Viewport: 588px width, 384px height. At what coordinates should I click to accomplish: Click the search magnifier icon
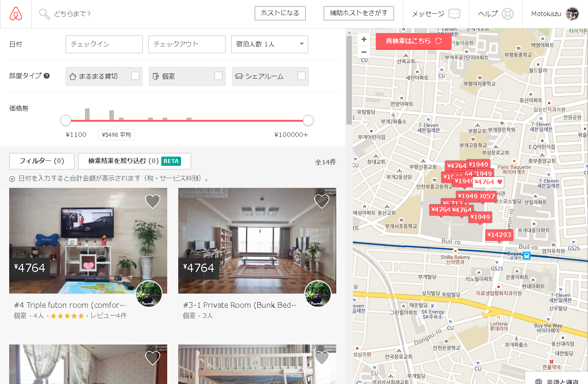44,14
